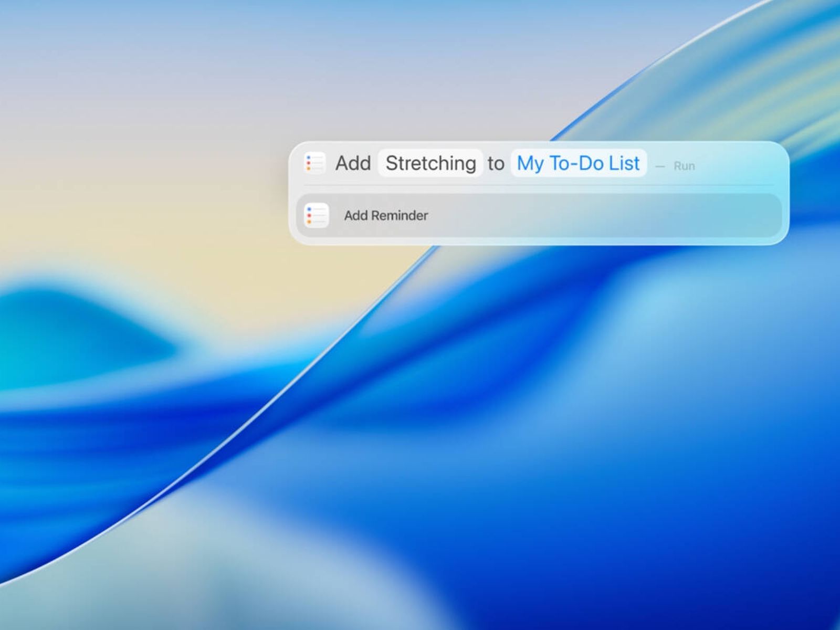Click empty space right of Run label
The height and width of the screenshot is (630, 840).
point(740,165)
